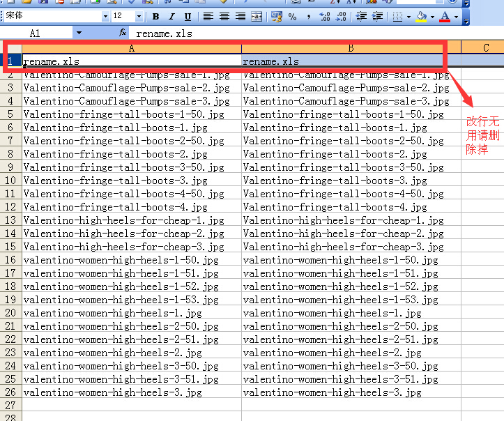
Task: Select B14 Valentino-high-heels-for-cheap-2.jpg
Action: click(351, 234)
